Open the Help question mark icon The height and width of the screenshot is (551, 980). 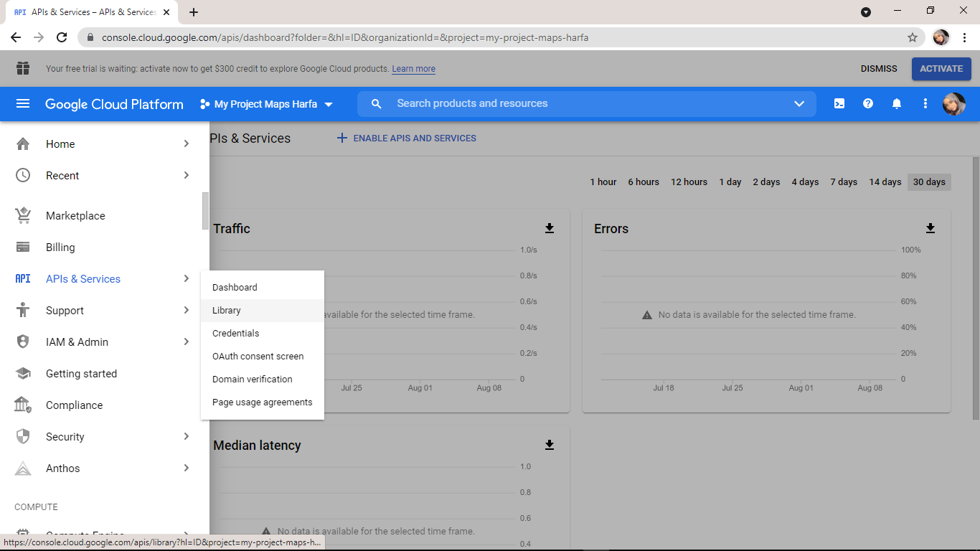868,104
